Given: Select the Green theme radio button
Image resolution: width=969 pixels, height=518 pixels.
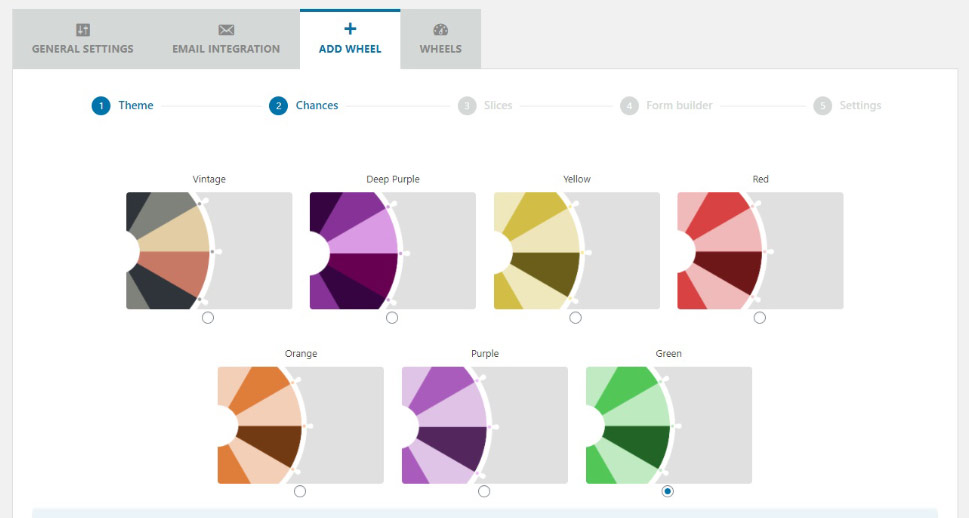Looking at the screenshot, I should (667, 491).
